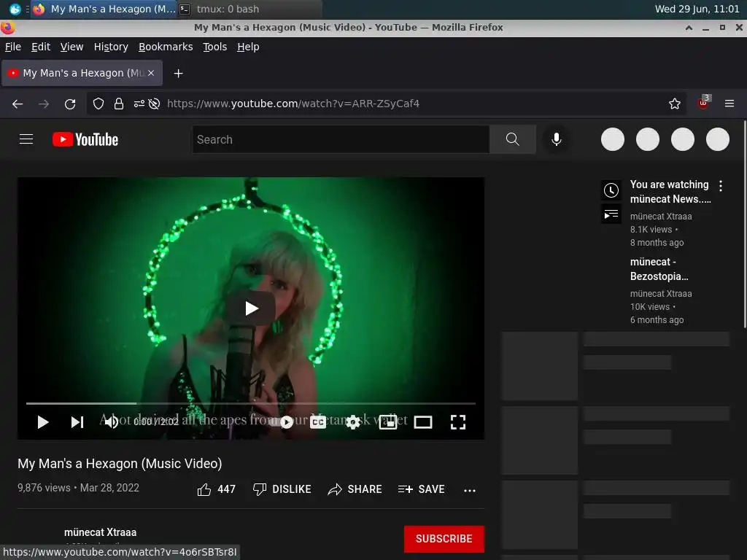This screenshot has height=560, width=747.
Task: Open the History menu
Action: [x=111, y=47]
